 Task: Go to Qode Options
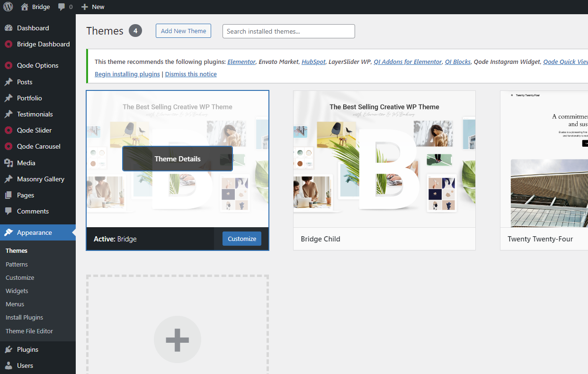click(38, 65)
